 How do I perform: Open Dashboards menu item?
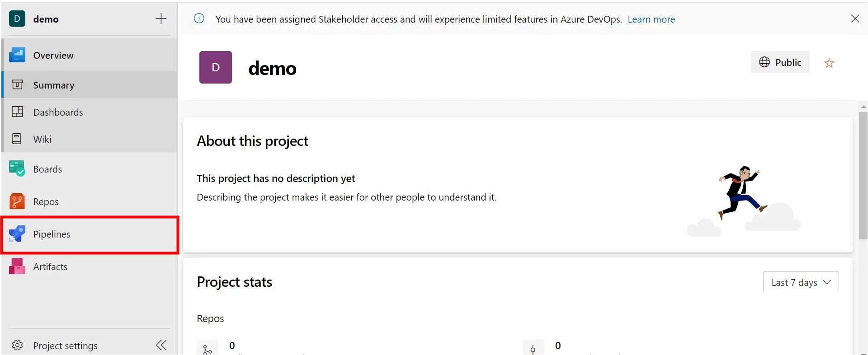(x=90, y=112)
